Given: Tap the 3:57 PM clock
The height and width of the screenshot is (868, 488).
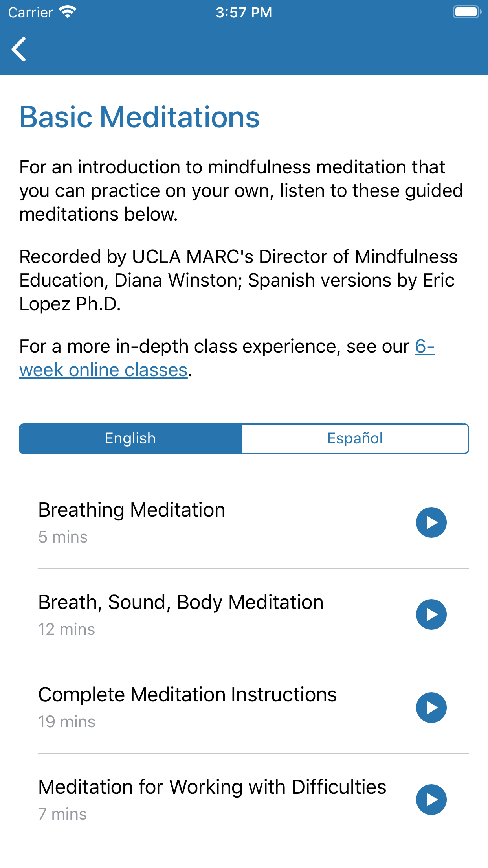Looking at the screenshot, I should tap(244, 12).
